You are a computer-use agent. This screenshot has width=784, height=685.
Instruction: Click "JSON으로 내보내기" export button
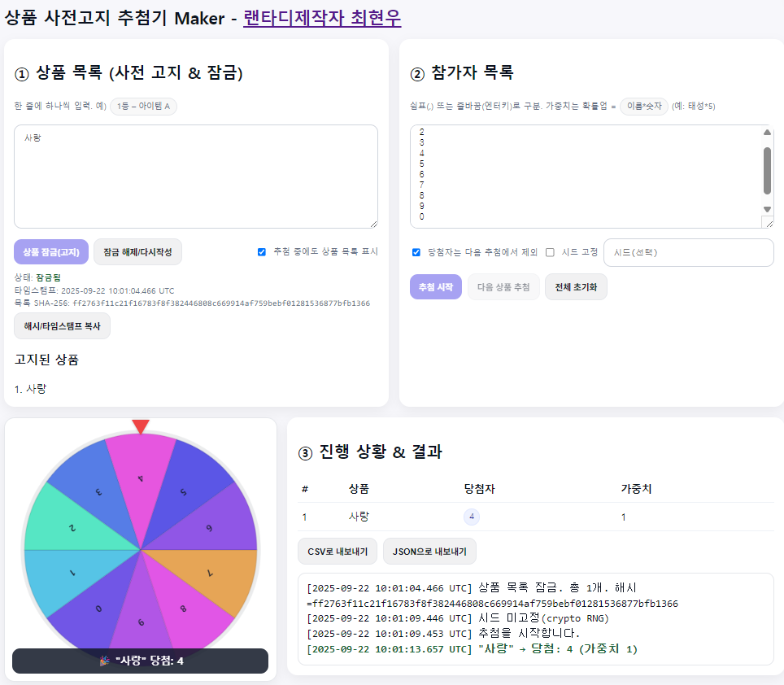click(429, 552)
